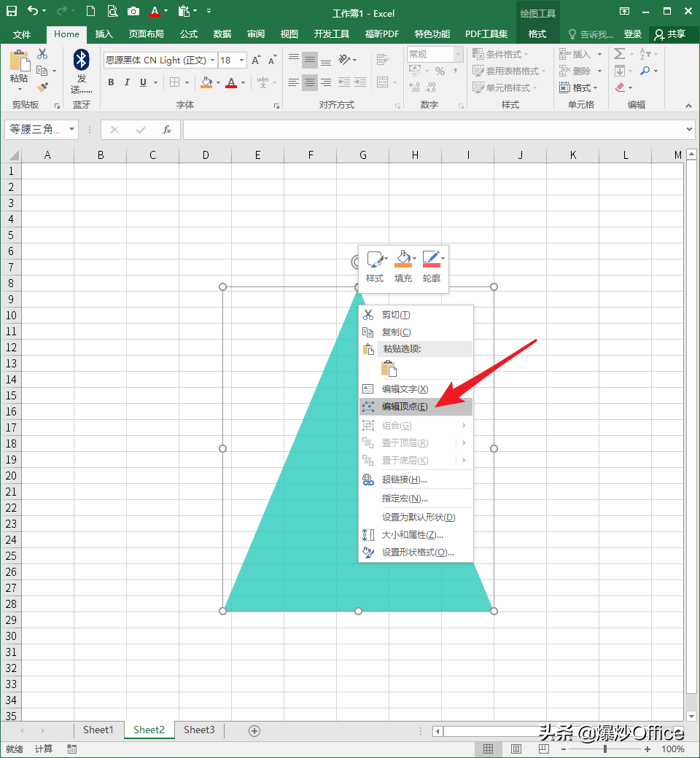Toggle align text right
The image size is (700, 758).
pos(326,82)
